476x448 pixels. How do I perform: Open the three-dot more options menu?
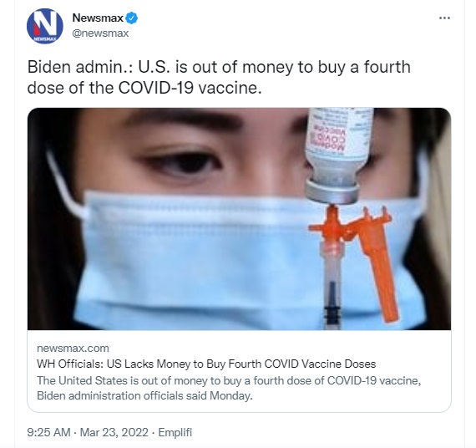444,18
